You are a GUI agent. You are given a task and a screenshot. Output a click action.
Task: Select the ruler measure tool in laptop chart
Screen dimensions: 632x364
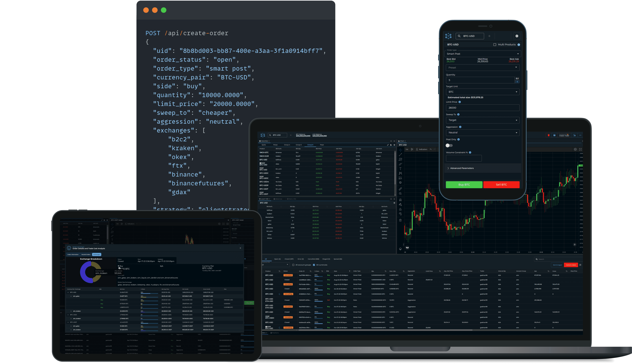tap(400, 189)
